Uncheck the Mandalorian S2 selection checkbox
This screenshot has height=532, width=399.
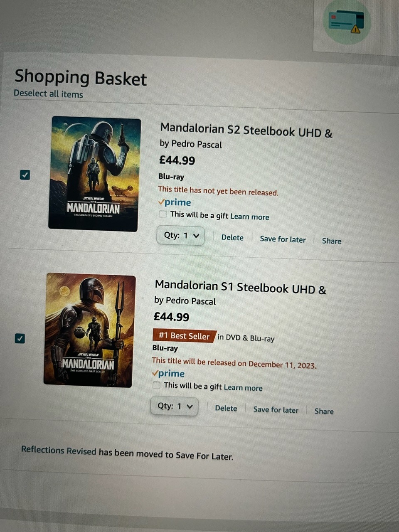(x=25, y=175)
